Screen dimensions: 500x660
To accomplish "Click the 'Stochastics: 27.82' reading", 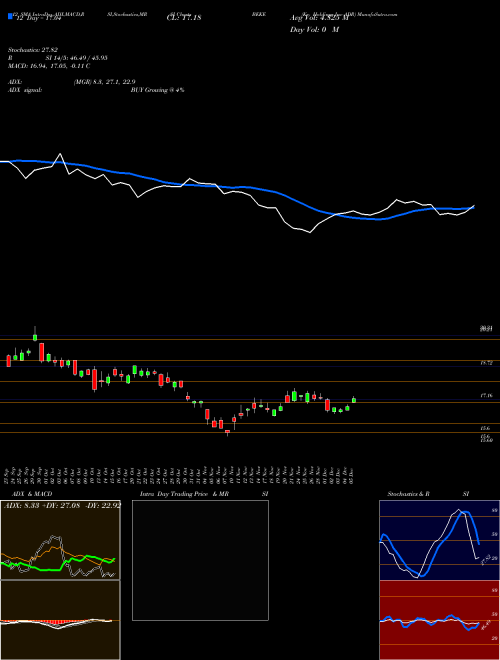I will [x=32, y=50].
